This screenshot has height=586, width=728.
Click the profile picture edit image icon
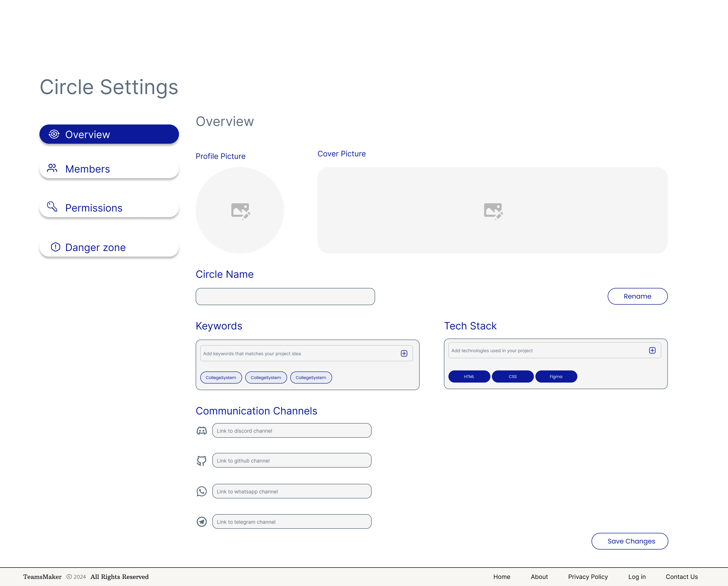(240, 211)
